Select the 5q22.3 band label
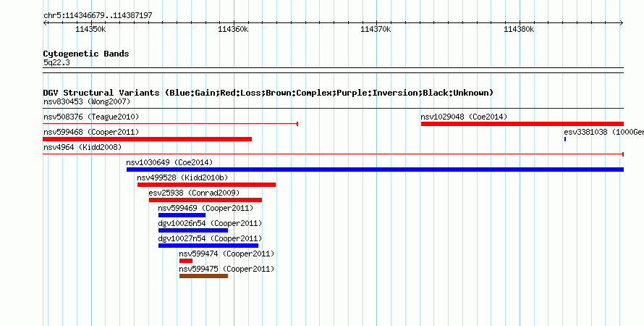This screenshot has height=326, width=644. click(x=56, y=62)
